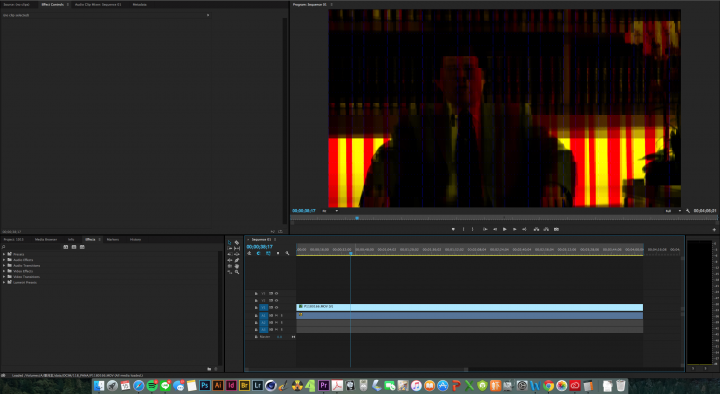Add marker in Program Monitor transport
The width and height of the screenshot is (720, 394).
click(453, 229)
